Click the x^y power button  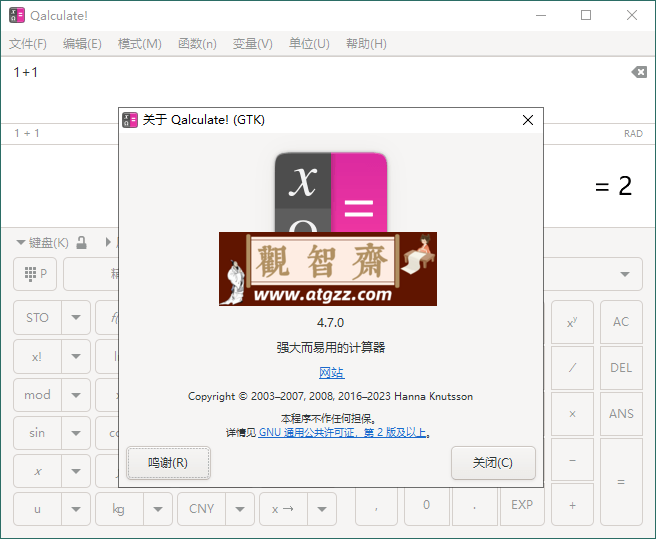572,322
